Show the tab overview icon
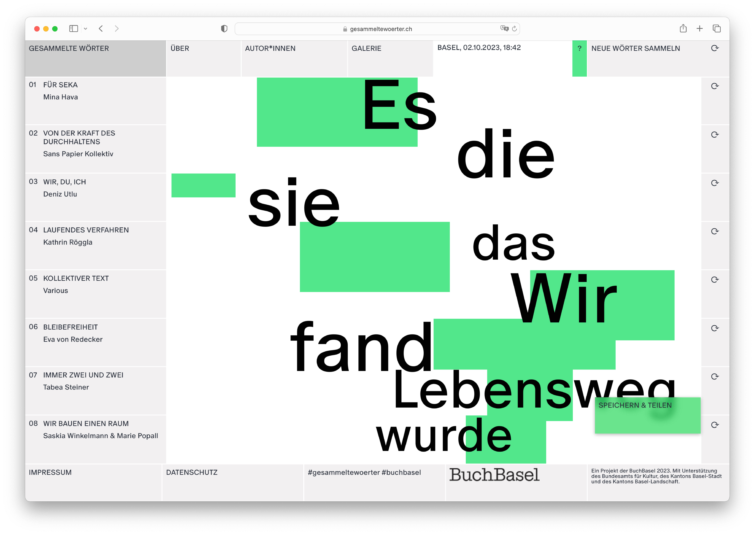 tap(716, 29)
